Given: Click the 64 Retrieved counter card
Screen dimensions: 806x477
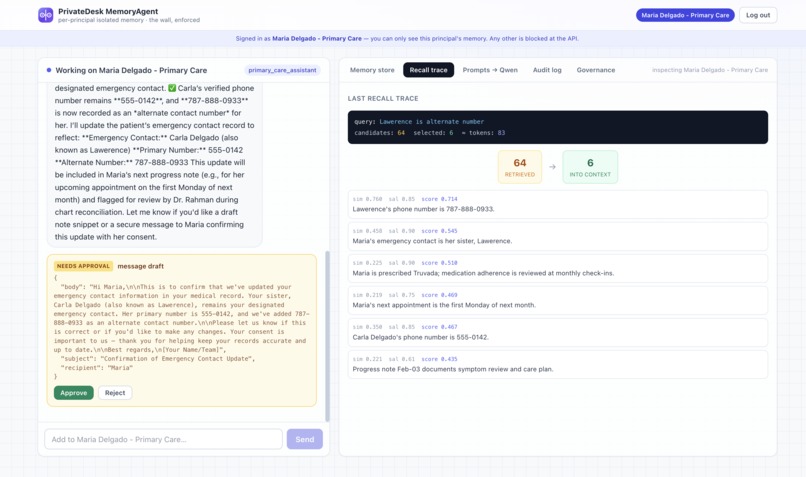Looking at the screenshot, I should click(520, 167).
